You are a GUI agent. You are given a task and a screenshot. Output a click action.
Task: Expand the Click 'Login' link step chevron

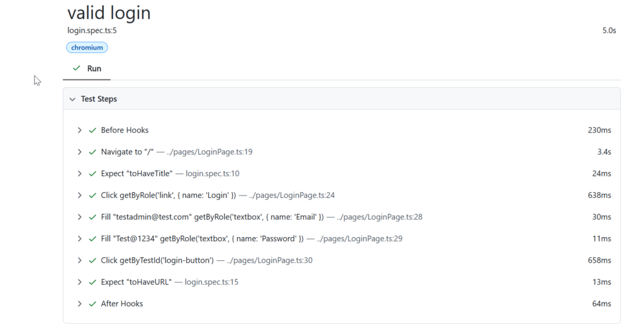[80, 195]
